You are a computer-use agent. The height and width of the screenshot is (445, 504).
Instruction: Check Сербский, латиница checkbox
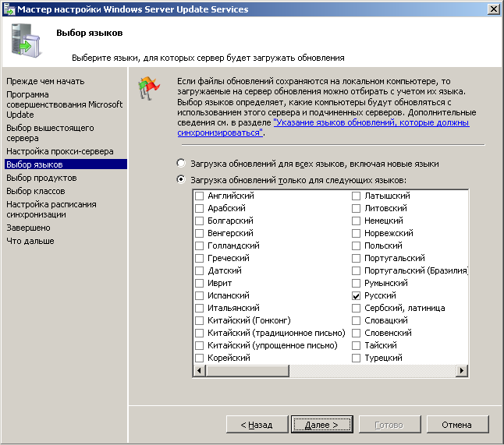[356, 308]
